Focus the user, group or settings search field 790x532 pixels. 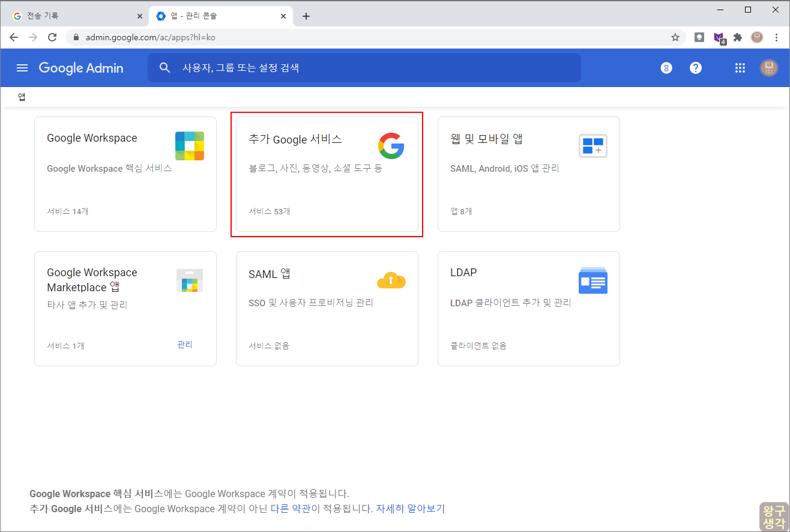coord(364,68)
